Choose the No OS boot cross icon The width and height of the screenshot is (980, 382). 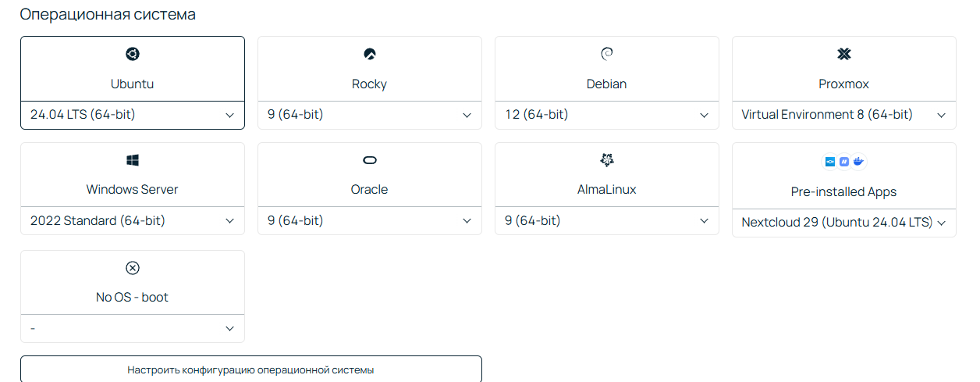[x=133, y=268]
